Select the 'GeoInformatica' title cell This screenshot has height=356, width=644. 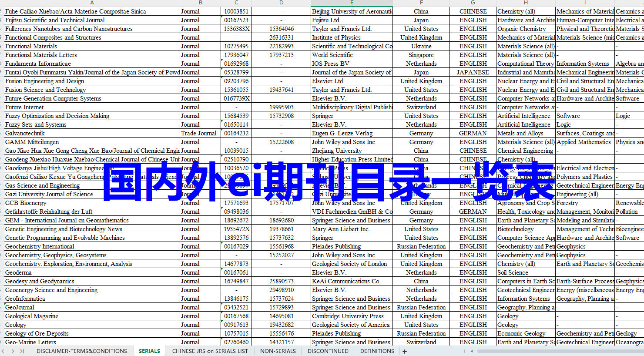coord(92,299)
